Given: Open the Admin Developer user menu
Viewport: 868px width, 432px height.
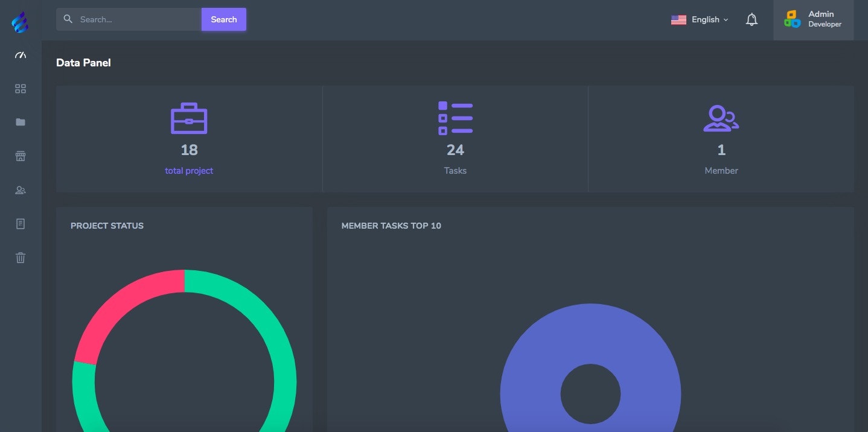Looking at the screenshot, I should [813, 20].
